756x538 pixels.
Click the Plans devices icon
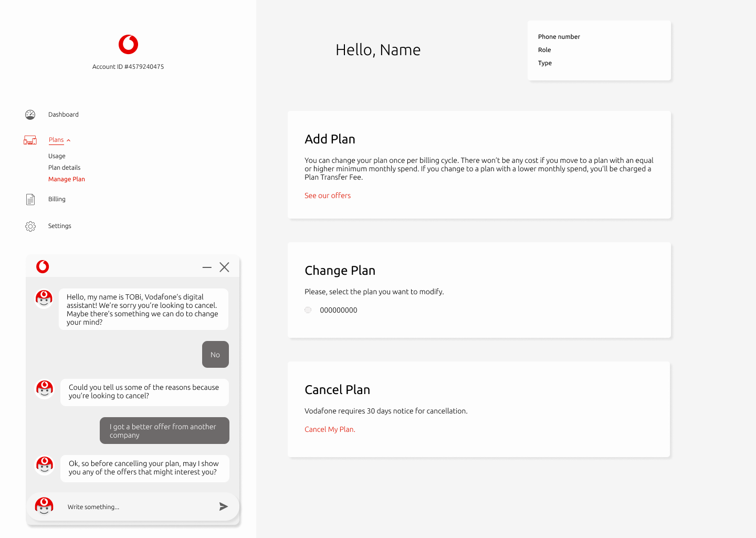pyautogui.click(x=30, y=140)
